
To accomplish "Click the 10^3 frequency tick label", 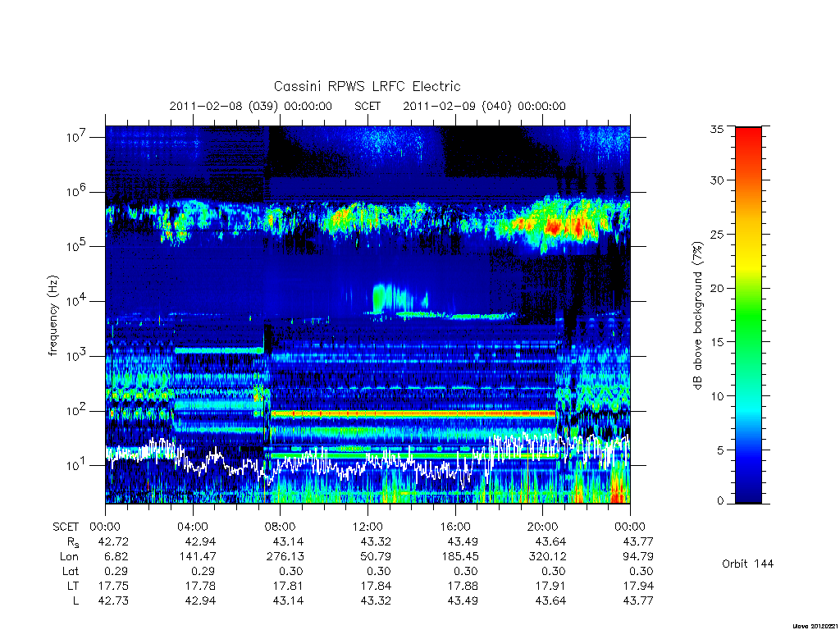I will pos(76,356).
